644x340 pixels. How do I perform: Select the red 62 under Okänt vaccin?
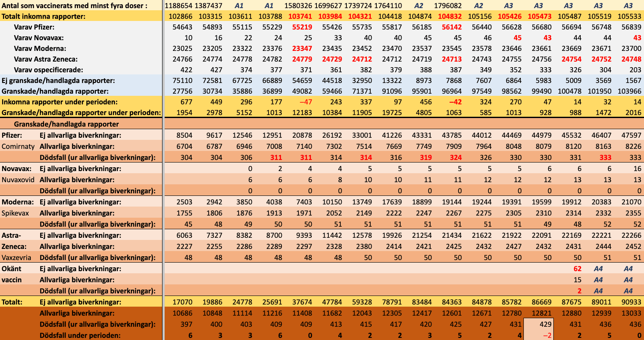click(577, 269)
